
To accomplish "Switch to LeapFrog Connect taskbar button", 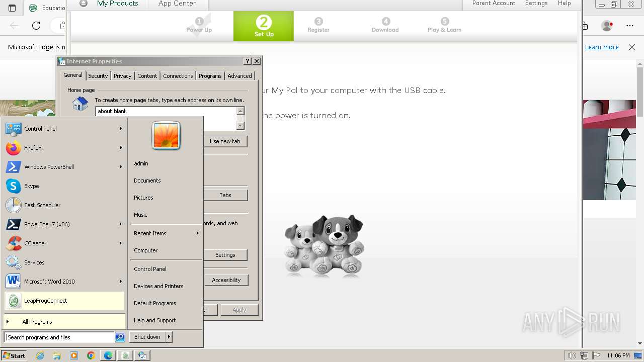I will (125, 355).
